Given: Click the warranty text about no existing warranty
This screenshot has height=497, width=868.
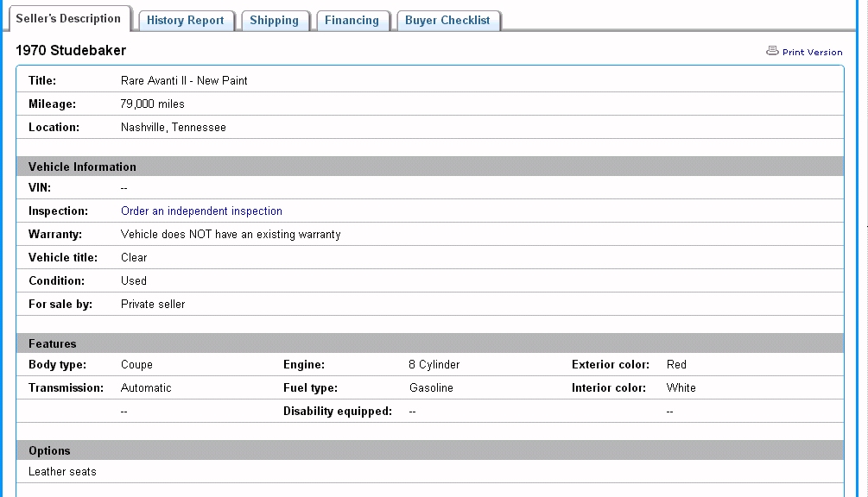Looking at the screenshot, I should point(231,235).
